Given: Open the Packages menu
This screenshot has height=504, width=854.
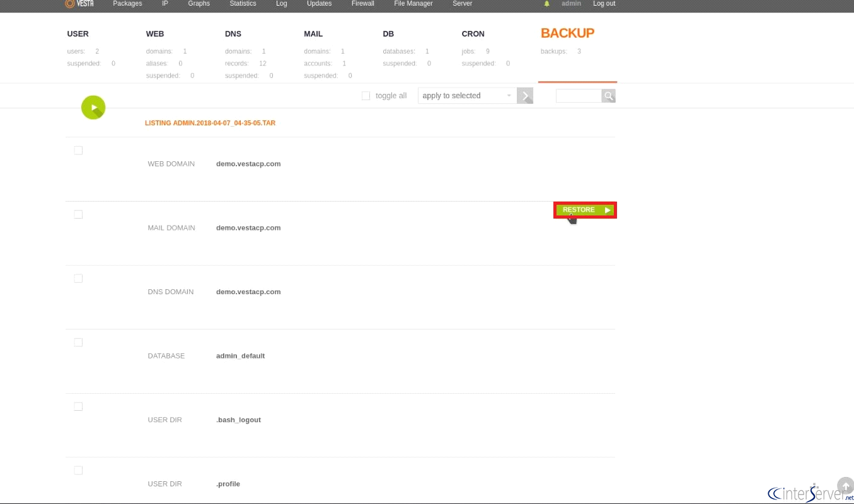Looking at the screenshot, I should click(x=127, y=4).
